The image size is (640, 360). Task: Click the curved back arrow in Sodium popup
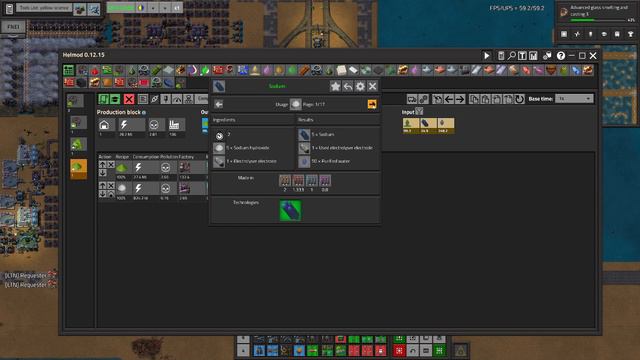348,86
